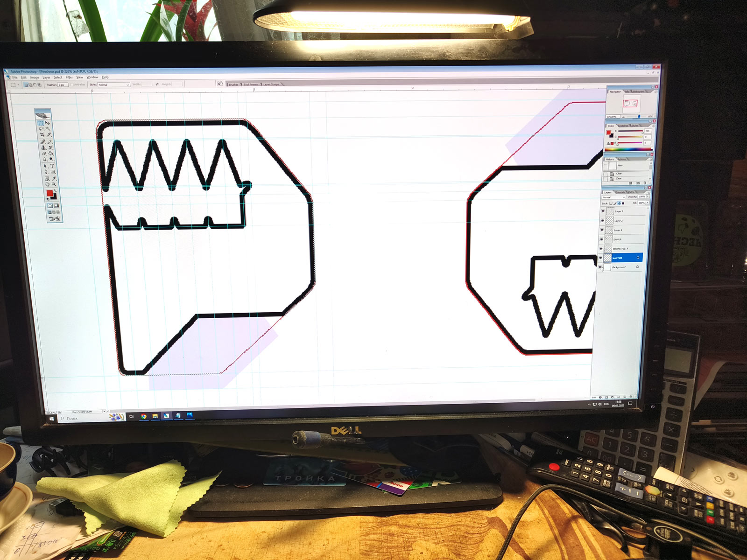The height and width of the screenshot is (560, 747).
Task: Activate the Zoom magnifier tool
Action: (55, 185)
